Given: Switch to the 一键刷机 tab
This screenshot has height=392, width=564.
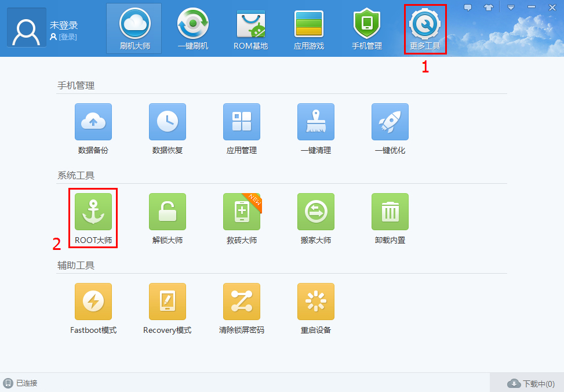Looking at the screenshot, I should [x=192, y=28].
